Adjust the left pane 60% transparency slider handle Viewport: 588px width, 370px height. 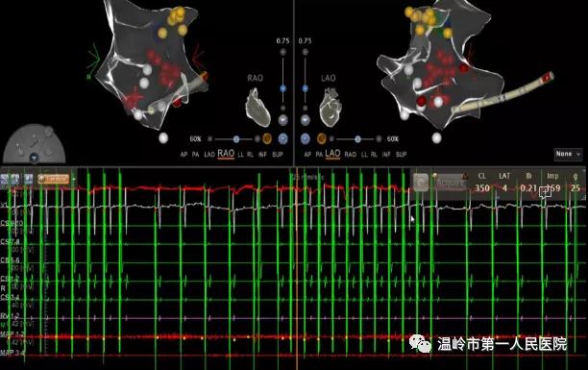[236, 139]
